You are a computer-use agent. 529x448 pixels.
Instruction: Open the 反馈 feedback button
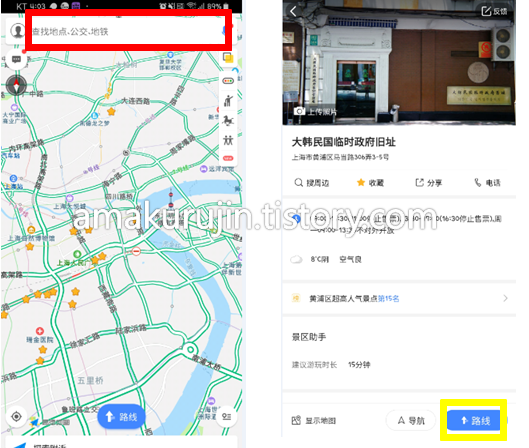click(494, 11)
